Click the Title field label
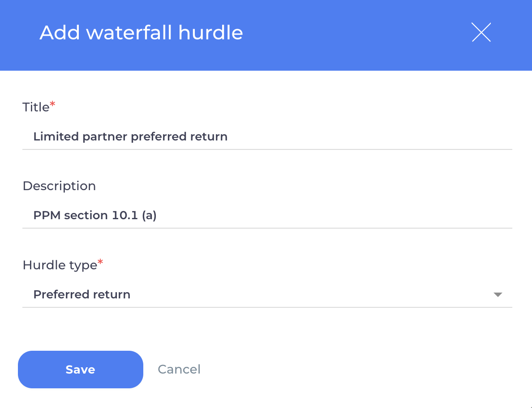 (35, 106)
